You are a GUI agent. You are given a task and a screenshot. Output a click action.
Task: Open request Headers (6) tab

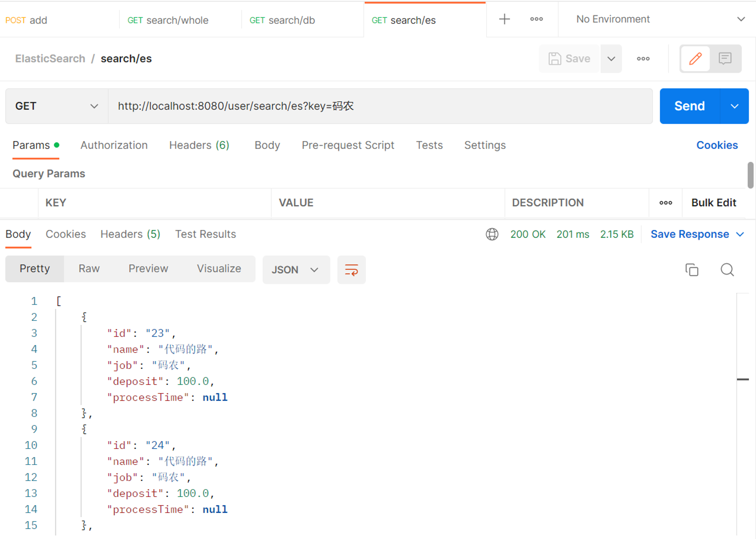click(x=199, y=146)
